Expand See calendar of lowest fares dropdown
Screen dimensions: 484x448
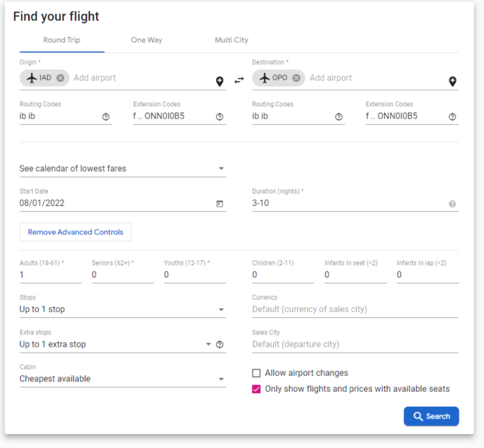coord(123,168)
